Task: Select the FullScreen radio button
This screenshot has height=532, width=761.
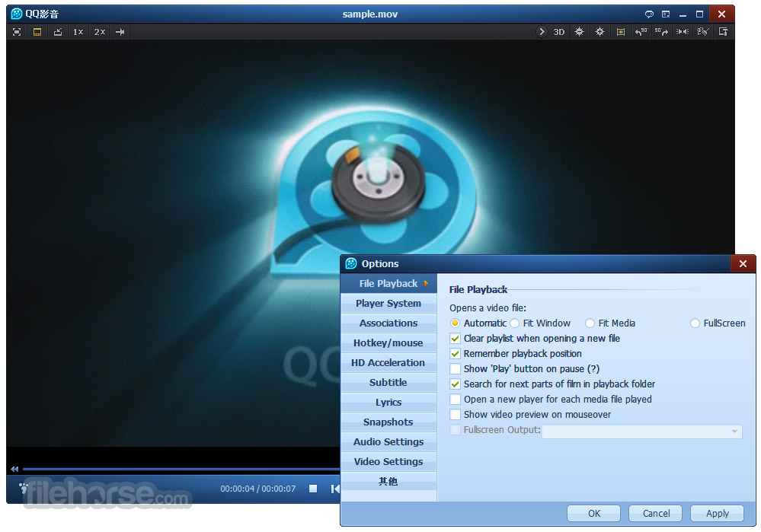Action: click(x=695, y=323)
